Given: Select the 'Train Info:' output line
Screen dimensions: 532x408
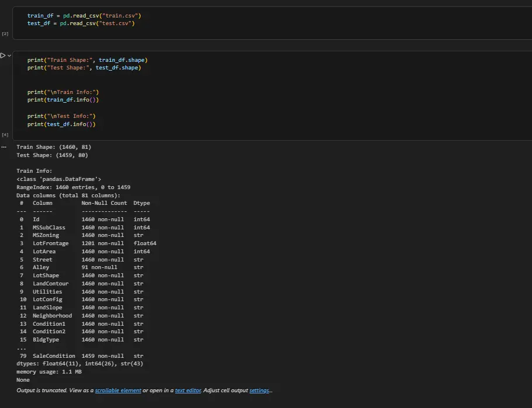Looking at the screenshot, I should [x=34, y=171].
